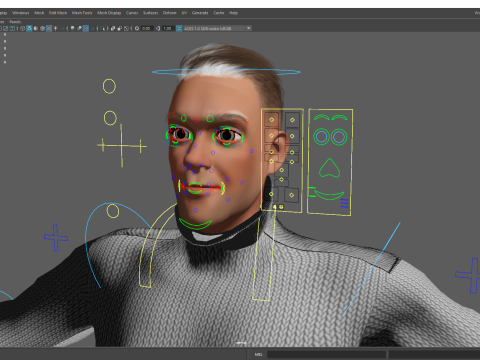
Task: Open the Mesh Display menu
Action: (x=109, y=13)
